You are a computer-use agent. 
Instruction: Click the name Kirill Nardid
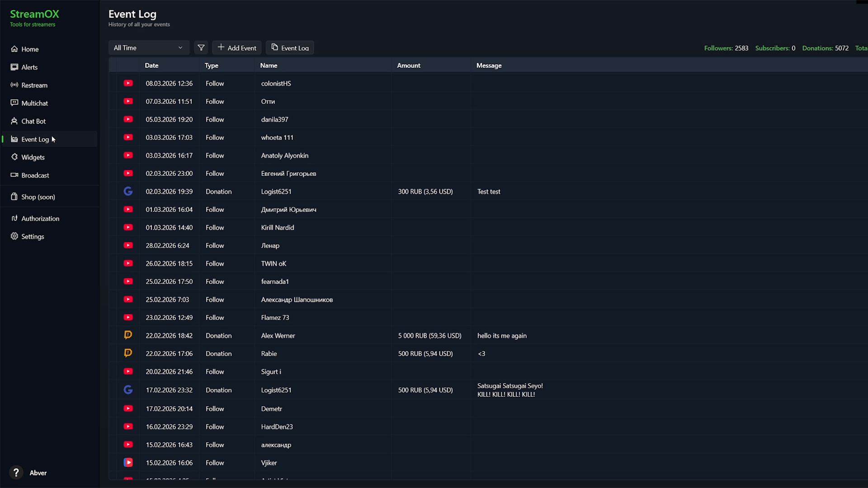click(x=278, y=228)
